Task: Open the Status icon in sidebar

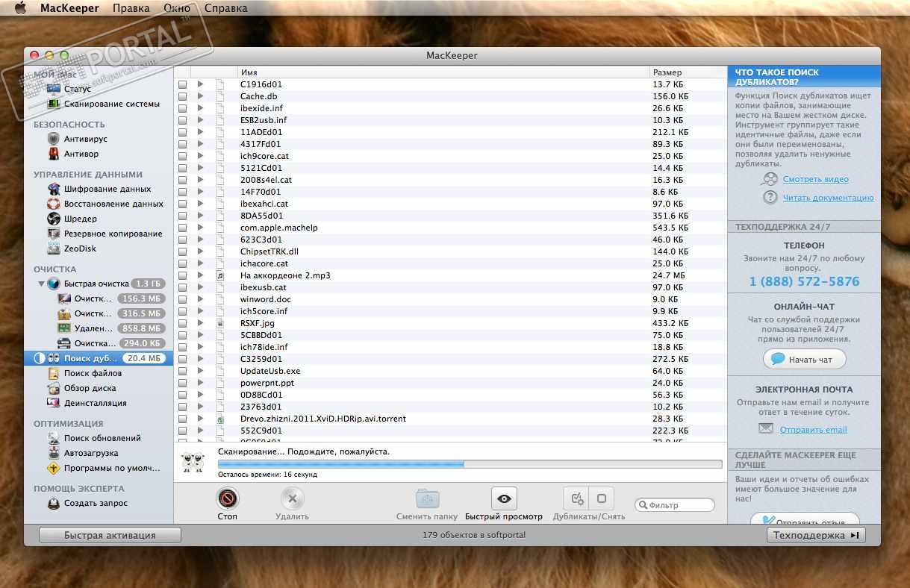Action: pyautogui.click(x=54, y=89)
